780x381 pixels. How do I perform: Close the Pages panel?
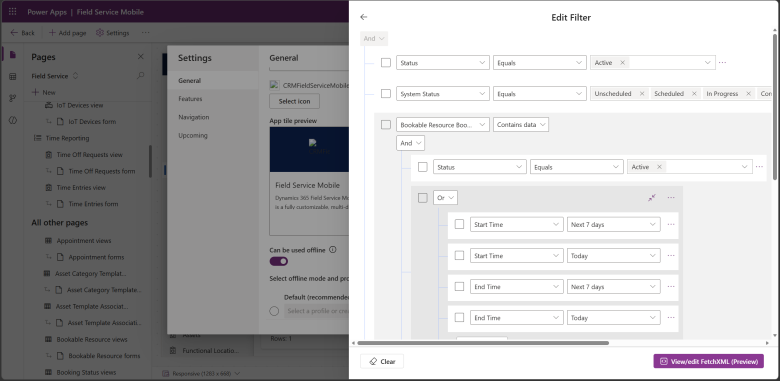tap(141, 57)
